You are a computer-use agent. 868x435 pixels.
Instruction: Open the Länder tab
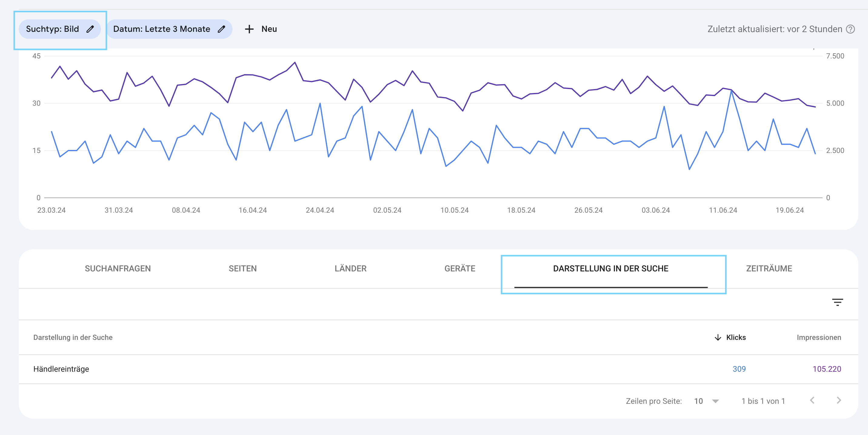(350, 268)
